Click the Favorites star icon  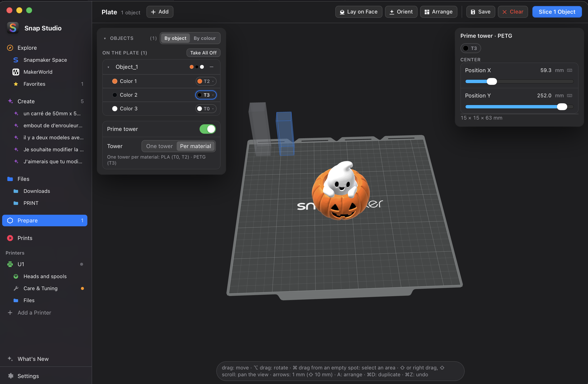click(16, 84)
